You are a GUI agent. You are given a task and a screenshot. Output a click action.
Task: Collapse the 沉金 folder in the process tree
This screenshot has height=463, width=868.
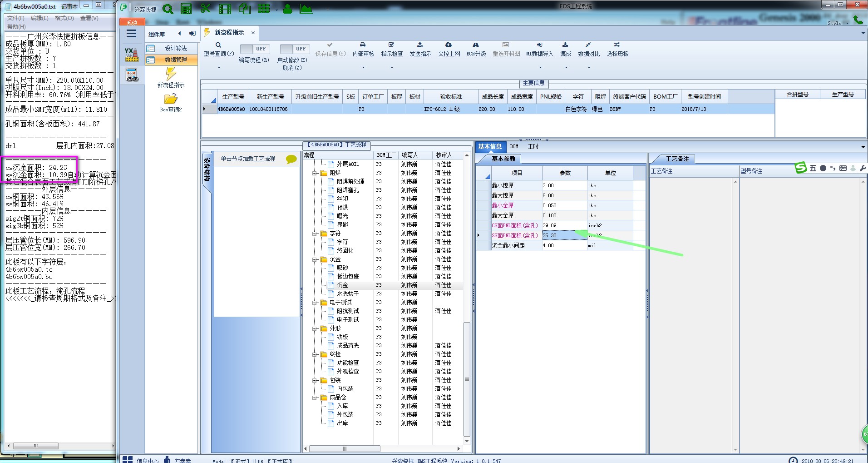(x=314, y=259)
